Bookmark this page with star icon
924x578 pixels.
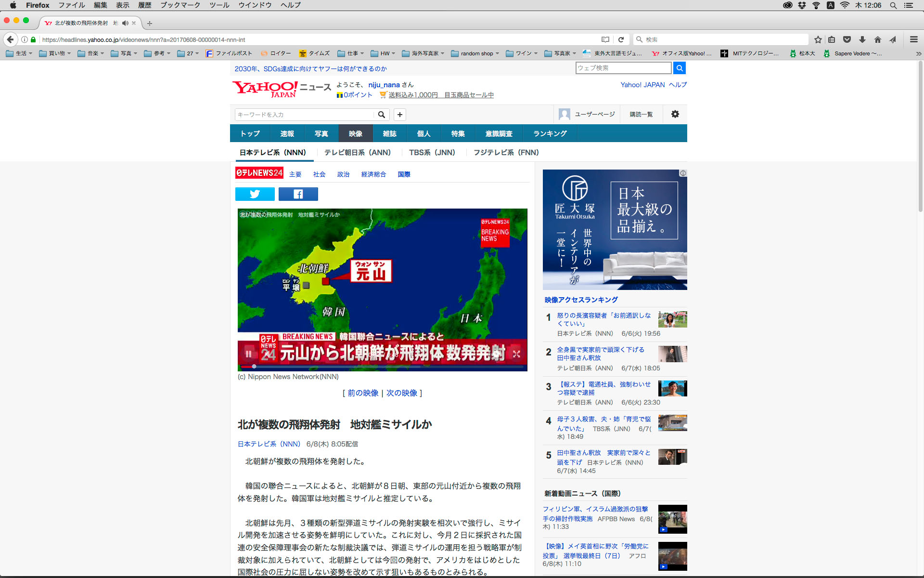click(818, 39)
